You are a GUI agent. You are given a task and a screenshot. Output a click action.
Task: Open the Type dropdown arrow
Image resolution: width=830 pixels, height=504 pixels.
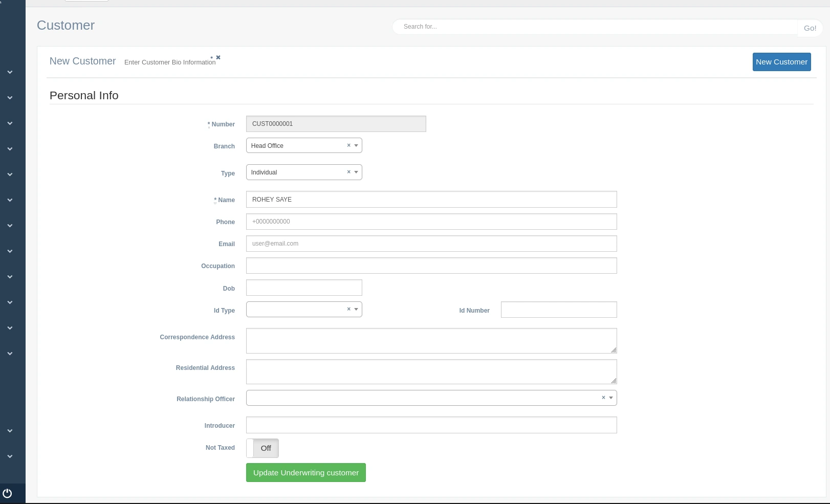click(356, 172)
